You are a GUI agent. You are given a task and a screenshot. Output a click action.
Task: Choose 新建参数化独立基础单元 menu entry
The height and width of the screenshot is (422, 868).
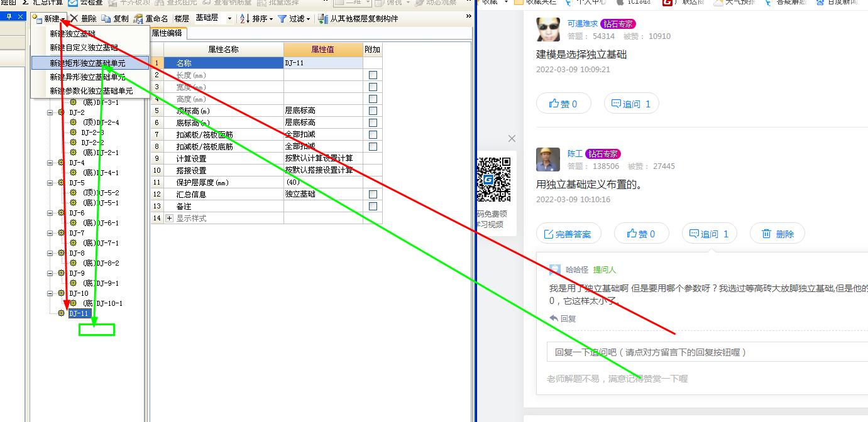(91, 92)
